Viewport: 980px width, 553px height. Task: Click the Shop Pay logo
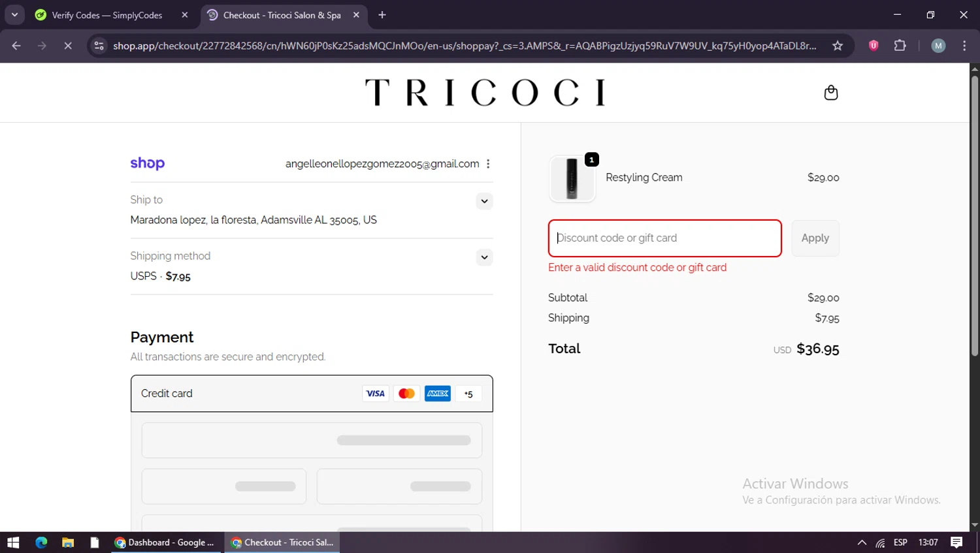(x=147, y=163)
